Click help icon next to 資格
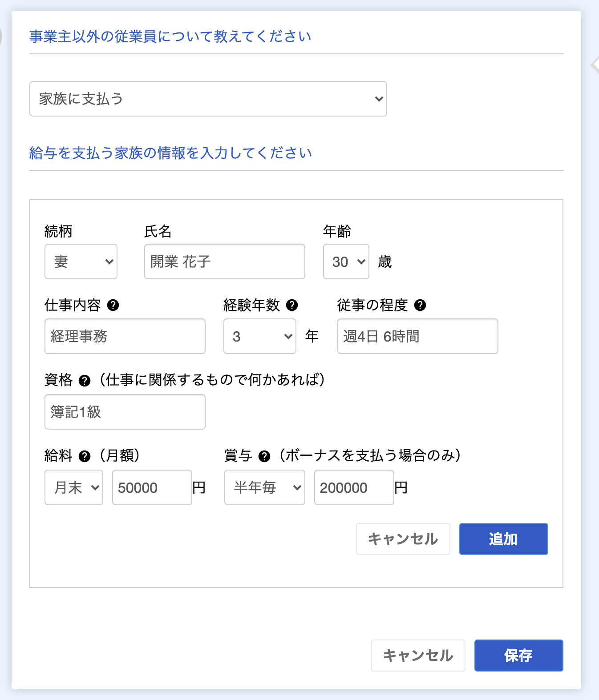The height and width of the screenshot is (700, 599). pyautogui.click(x=85, y=381)
